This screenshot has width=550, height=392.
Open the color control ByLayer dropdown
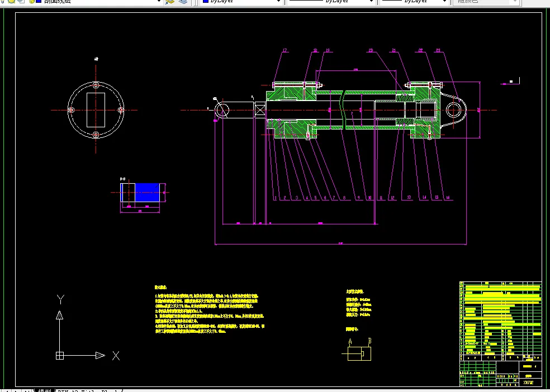tap(242, 2)
